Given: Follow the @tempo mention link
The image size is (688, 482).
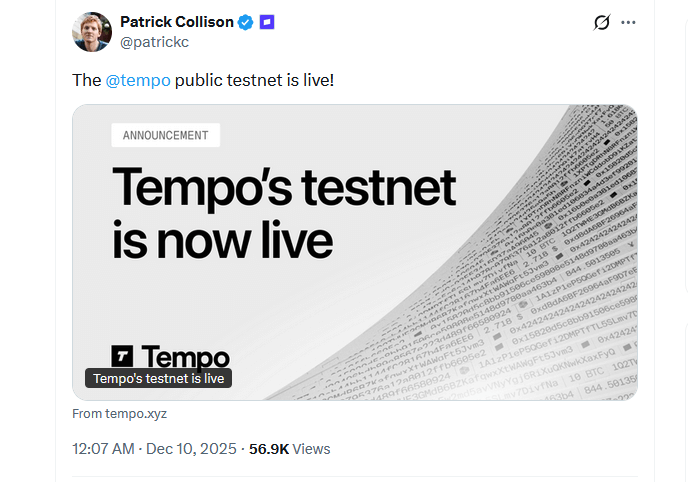Looking at the screenshot, I should (138, 79).
